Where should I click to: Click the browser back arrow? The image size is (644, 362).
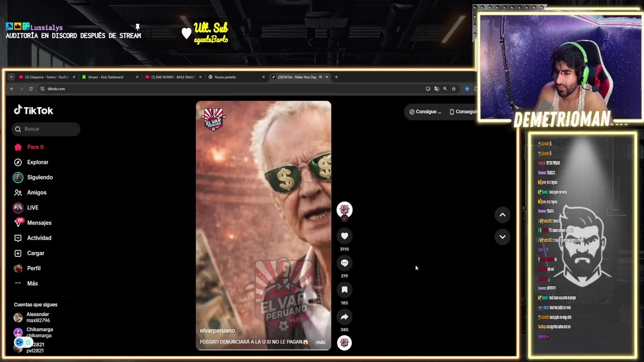[12, 88]
